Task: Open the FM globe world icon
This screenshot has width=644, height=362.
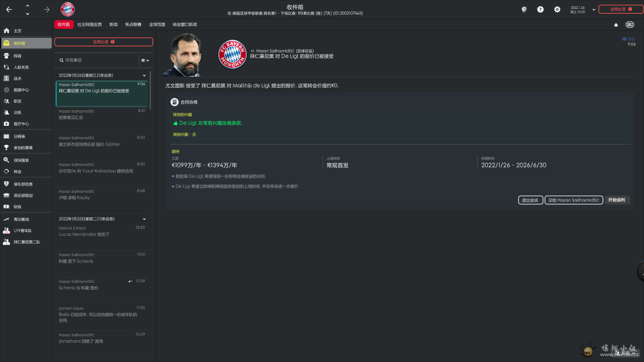Action: click(524, 9)
